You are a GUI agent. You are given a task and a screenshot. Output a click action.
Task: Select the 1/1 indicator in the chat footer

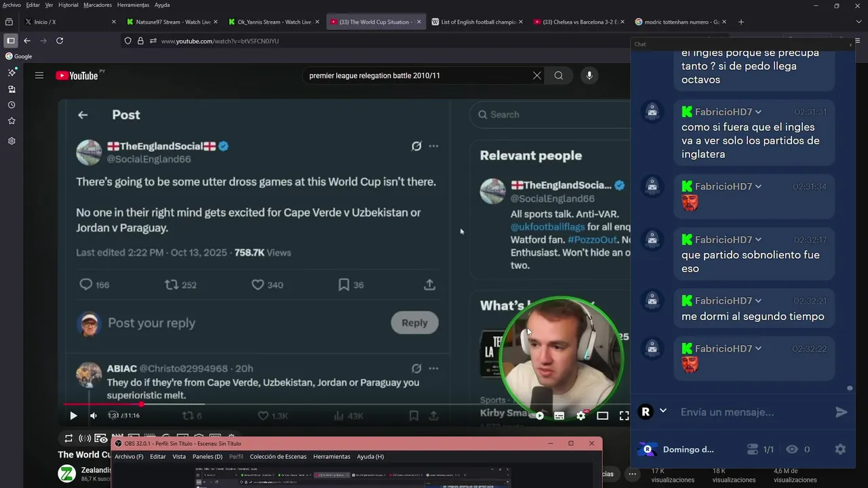pos(760,449)
